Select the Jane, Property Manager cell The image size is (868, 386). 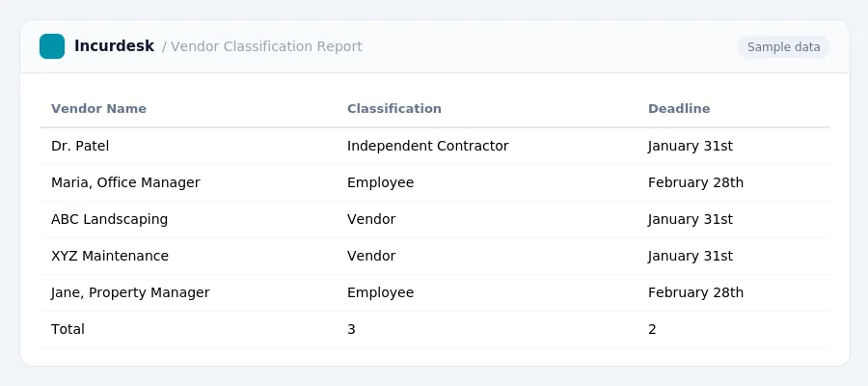pyautogui.click(x=130, y=292)
